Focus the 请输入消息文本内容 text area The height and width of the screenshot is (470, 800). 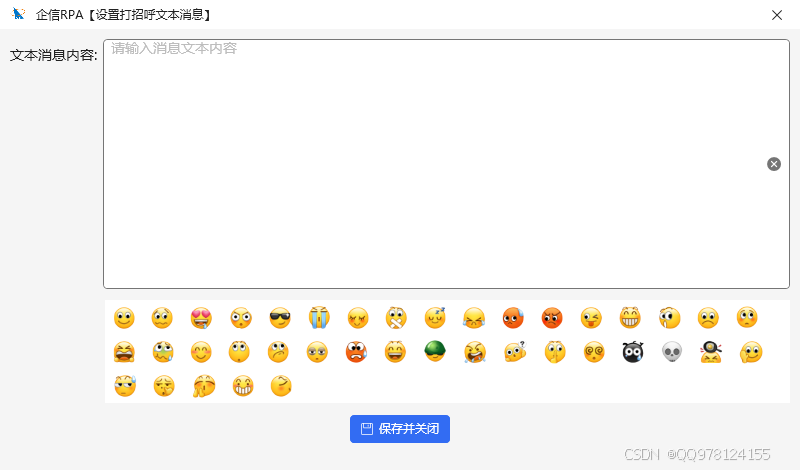coord(446,164)
